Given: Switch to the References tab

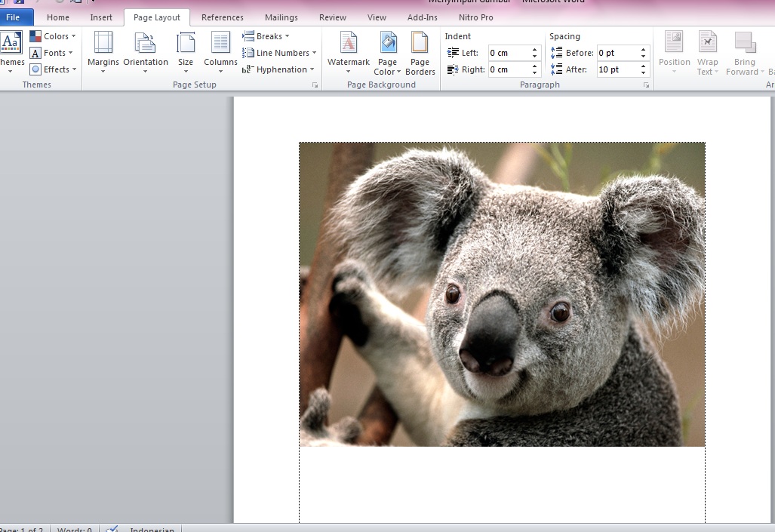Looking at the screenshot, I should [x=222, y=17].
